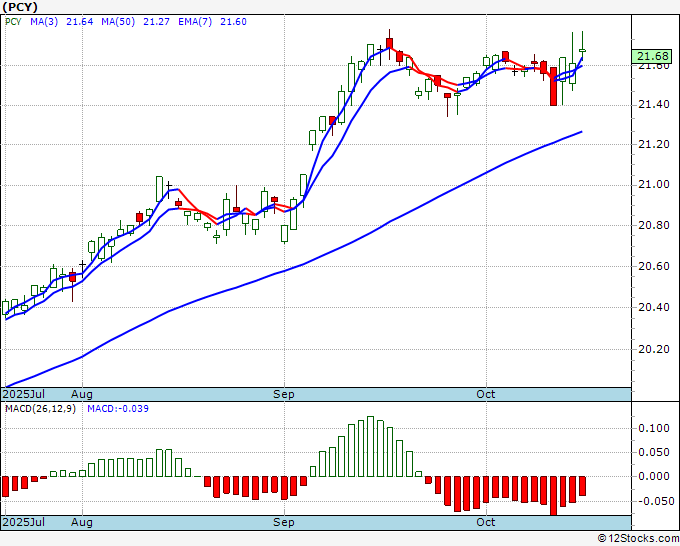Click the Oct label on MACD axis

[486, 522]
